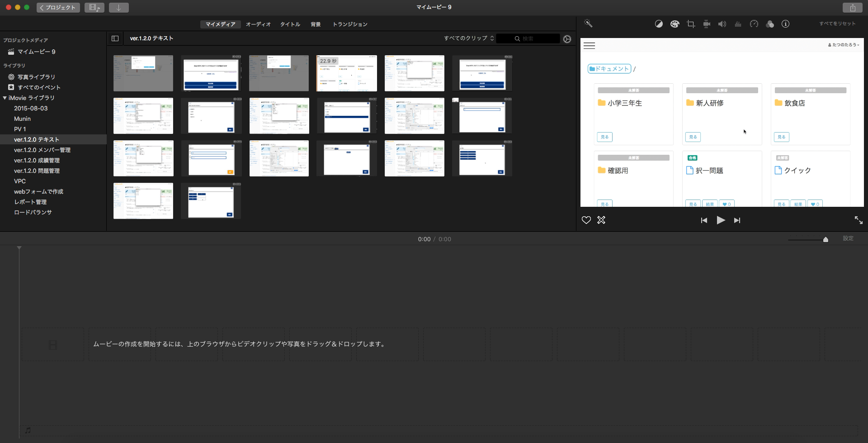Collapse the iMovie ライブラリ tree

[5, 98]
